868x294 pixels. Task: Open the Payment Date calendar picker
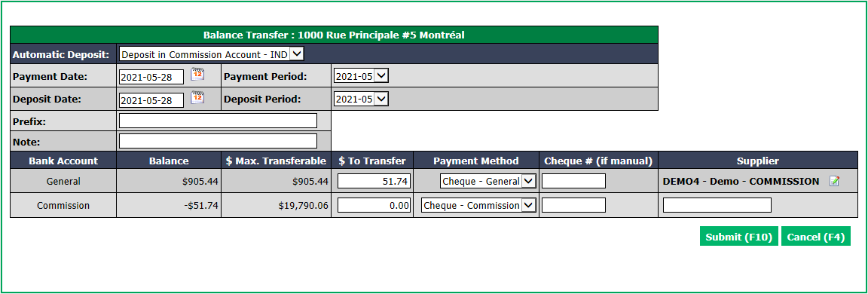click(197, 74)
